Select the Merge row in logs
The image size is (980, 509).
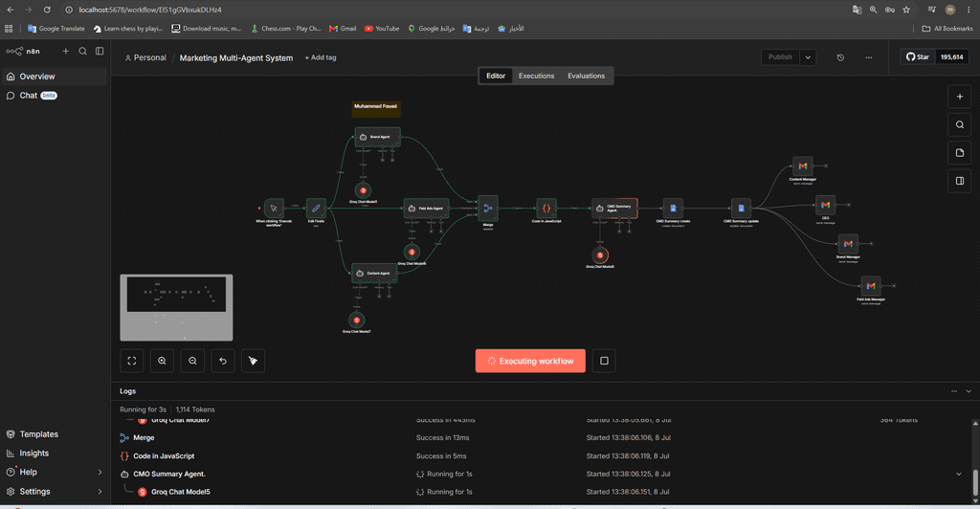(543, 438)
